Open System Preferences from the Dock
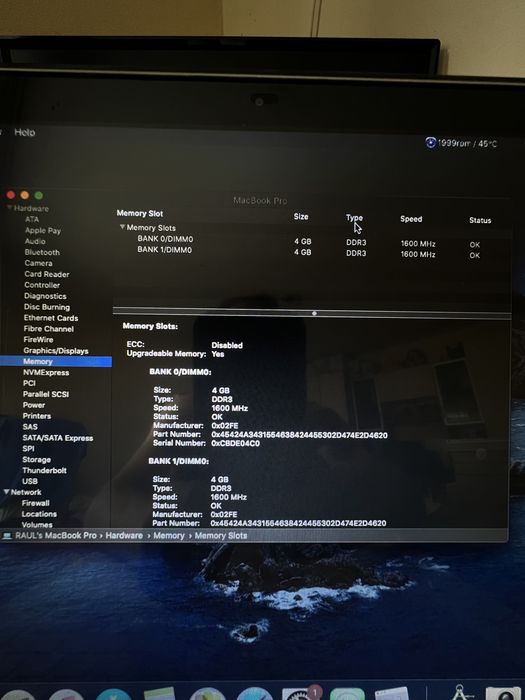The width and height of the screenshot is (525, 700). click(x=300, y=694)
